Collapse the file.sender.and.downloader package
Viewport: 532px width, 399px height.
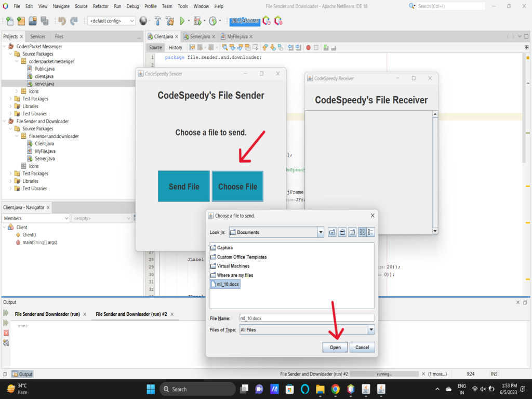click(x=17, y=136)
